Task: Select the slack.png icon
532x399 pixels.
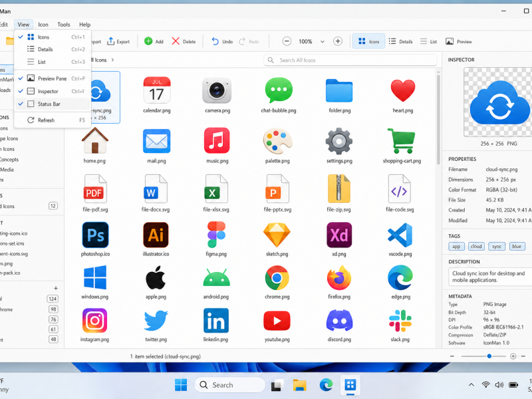Action: [x=400, y=325]
